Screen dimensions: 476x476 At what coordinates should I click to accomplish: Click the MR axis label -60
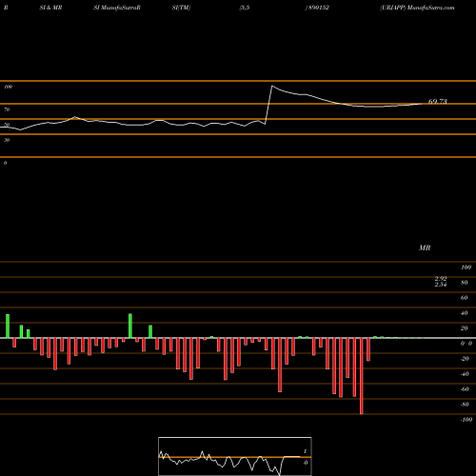tap(465, 389)
